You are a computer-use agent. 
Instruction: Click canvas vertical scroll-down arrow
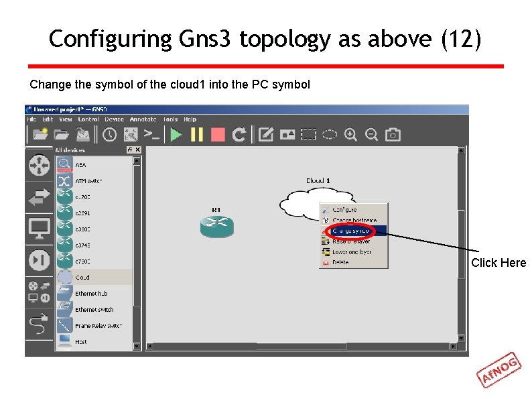[x=461, y=338]
